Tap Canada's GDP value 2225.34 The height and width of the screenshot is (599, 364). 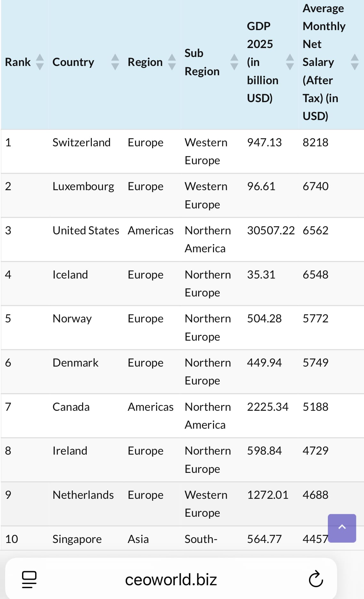click(x=268, y=407)
